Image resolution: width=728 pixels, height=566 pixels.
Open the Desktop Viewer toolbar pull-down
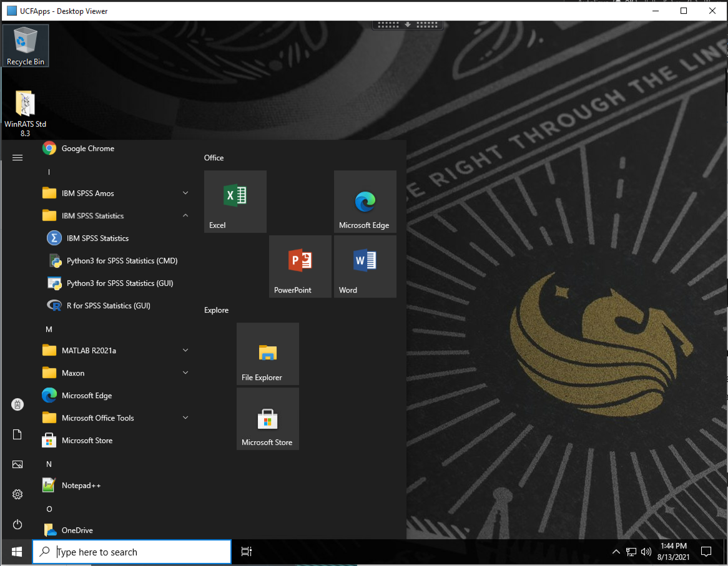tap(408, 24)
